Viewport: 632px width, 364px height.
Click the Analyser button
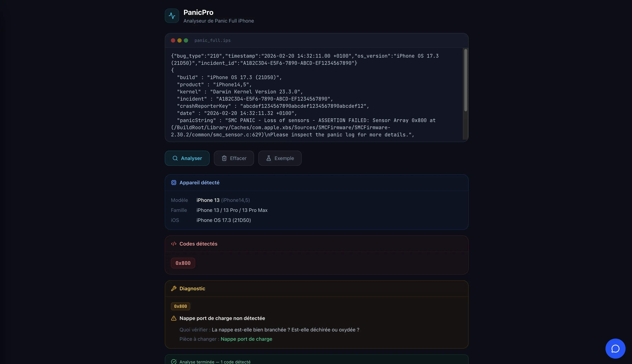187,158
